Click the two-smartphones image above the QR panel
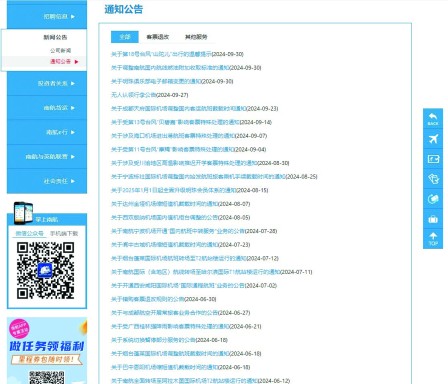 (x=23, y=213)
